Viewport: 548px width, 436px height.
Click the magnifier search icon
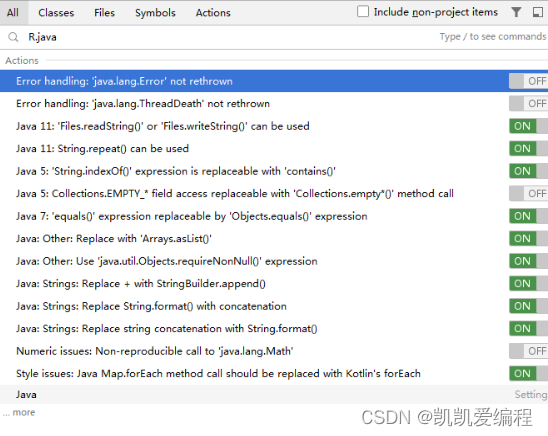(x=13, y=37)
